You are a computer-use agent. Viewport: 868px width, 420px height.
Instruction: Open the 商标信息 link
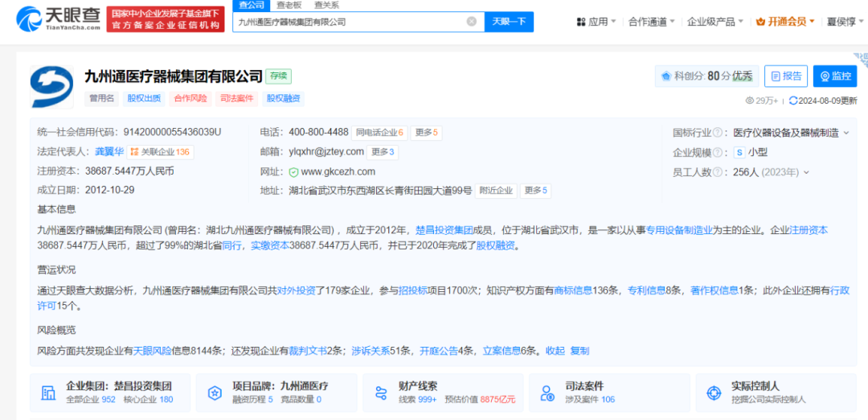pos(573,290)
